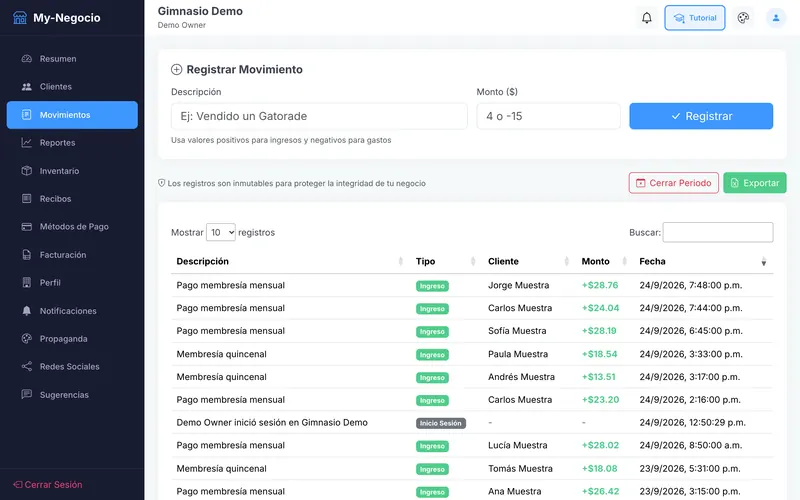The image size is (800, 500).
Task: Focus the Monto ($) input field
Action: click(x=548, y=116)
